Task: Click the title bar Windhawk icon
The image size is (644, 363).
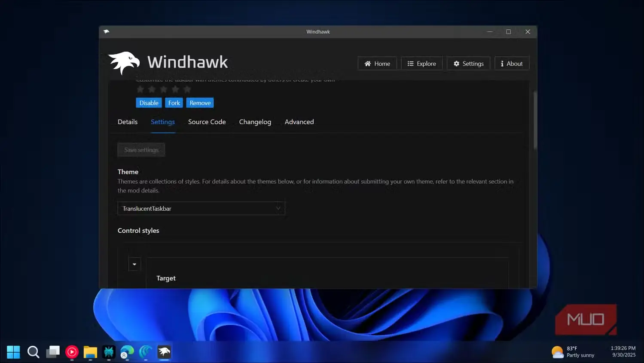Action: point(106,31)
